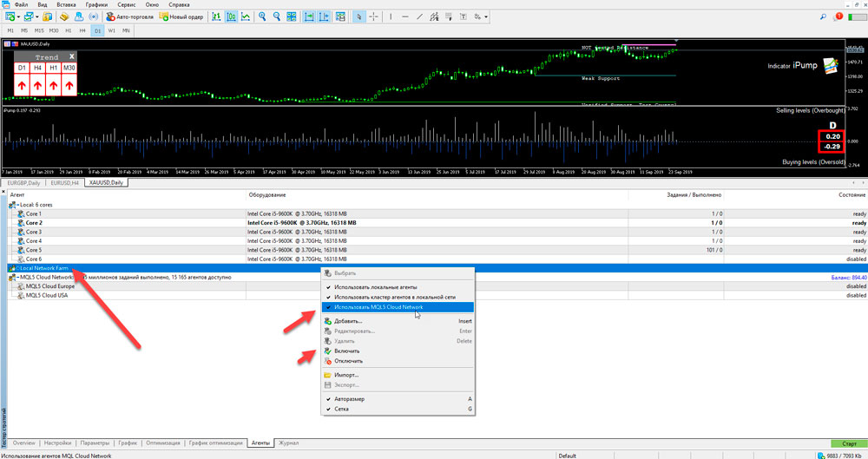Open dropdown arrow beside profiles icon
The image size is (868, 459).
tap(36, 17)
